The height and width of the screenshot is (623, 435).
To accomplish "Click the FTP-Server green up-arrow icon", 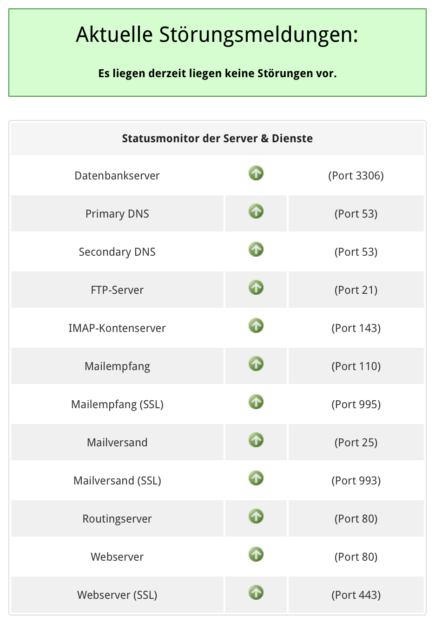I will coord(256,288).
